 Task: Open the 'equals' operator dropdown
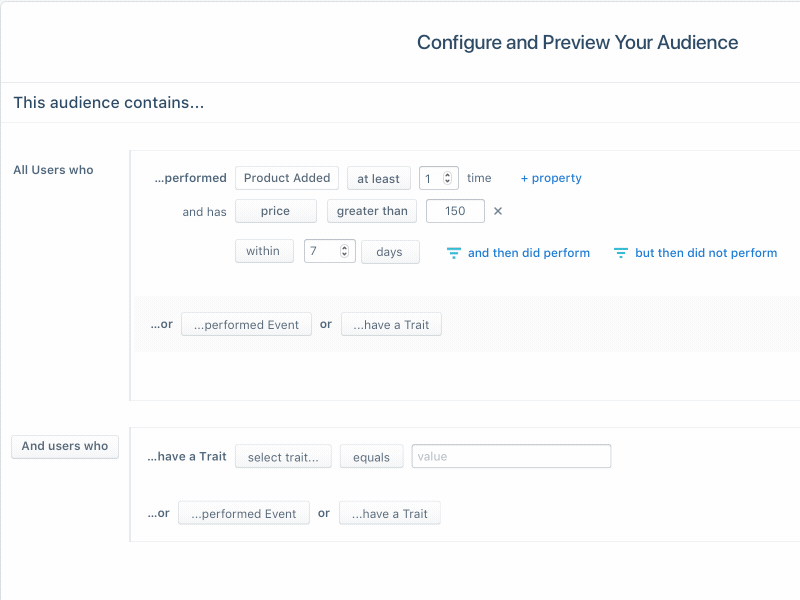click(371, 456)
